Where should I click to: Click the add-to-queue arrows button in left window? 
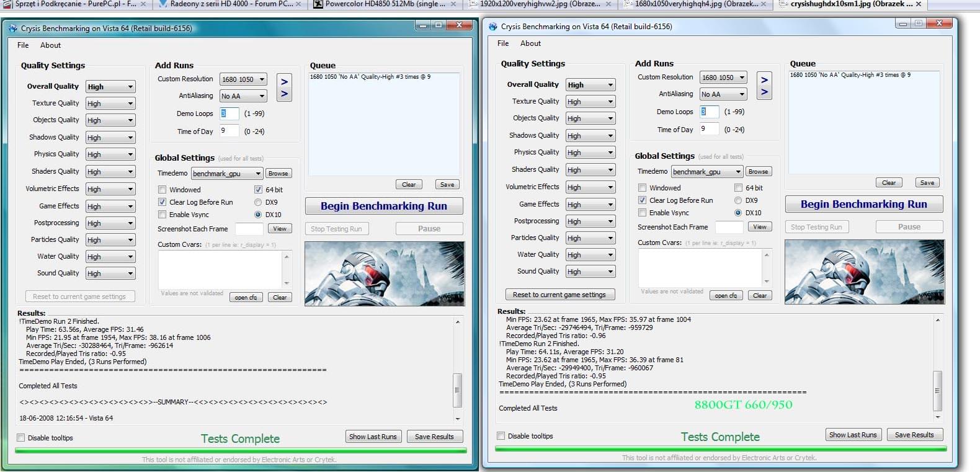click(x=284, y=87)
